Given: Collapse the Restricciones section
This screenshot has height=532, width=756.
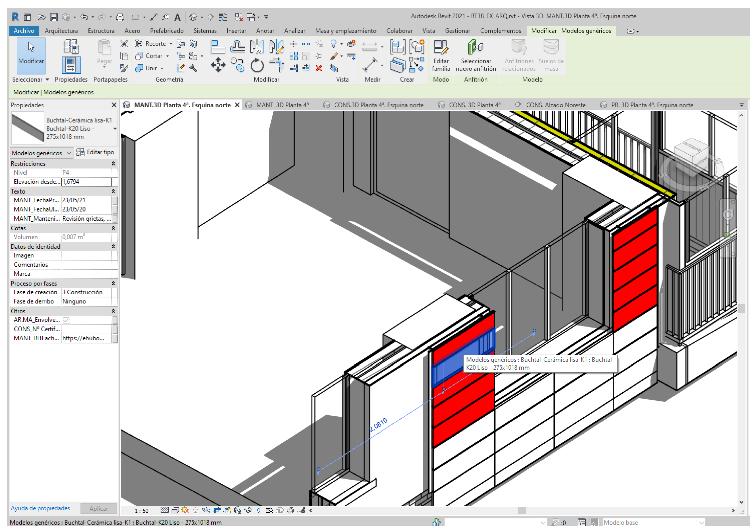Looking at the screenshot, I should click(113, 164).
